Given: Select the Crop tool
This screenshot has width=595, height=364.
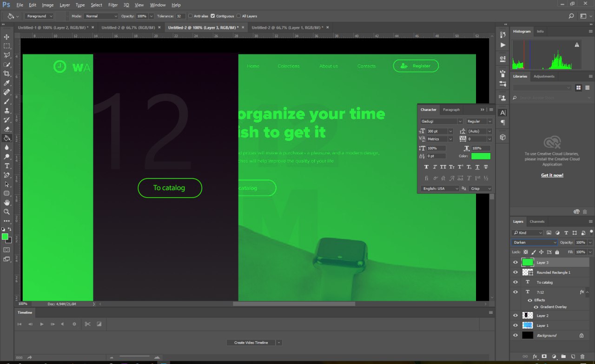Looking at the screenshot, I should click(7, 73).
